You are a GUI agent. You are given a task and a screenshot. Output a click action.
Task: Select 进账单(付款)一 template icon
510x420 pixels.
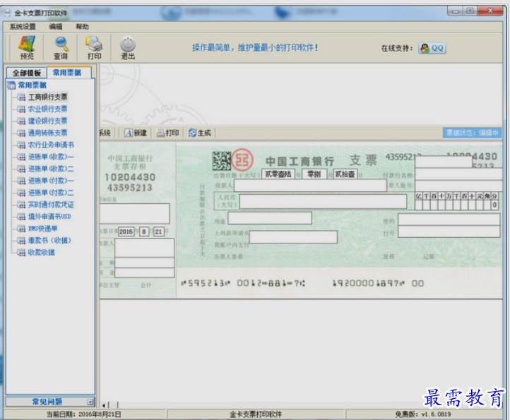pos(21,181)
